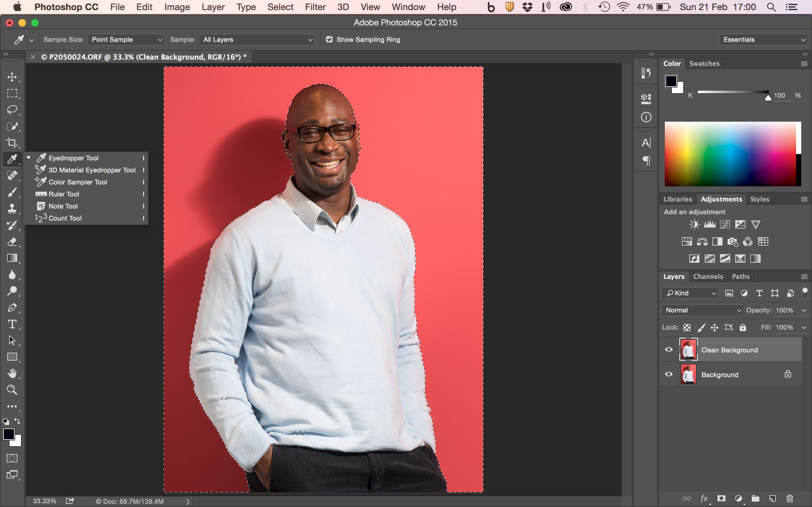
Task: Uncheck Show Sampling Ring checkbox
Action: [329, 40]
